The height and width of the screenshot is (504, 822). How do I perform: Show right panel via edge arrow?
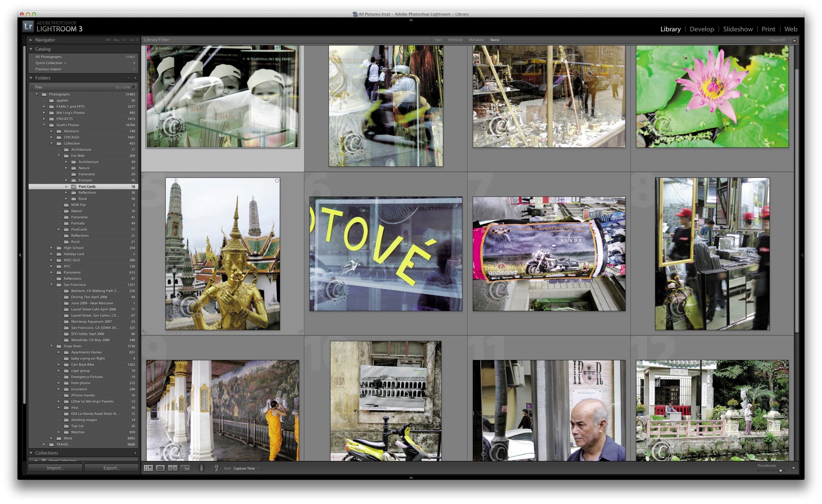point(802,255)
